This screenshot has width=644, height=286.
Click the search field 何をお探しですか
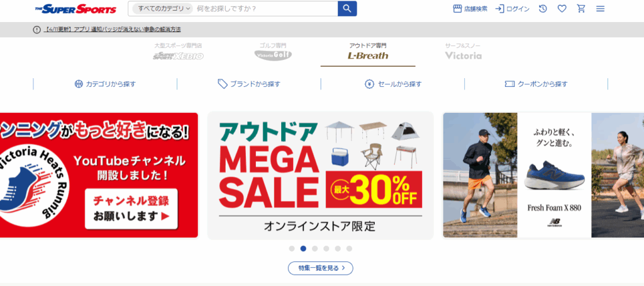coord(266,9)
